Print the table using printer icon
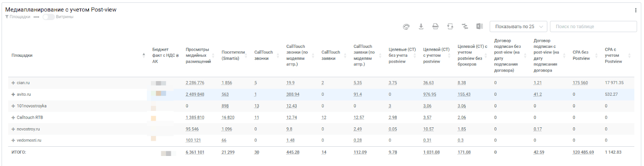The width and height of the screenshot is (644, 166). click(436, 27)
